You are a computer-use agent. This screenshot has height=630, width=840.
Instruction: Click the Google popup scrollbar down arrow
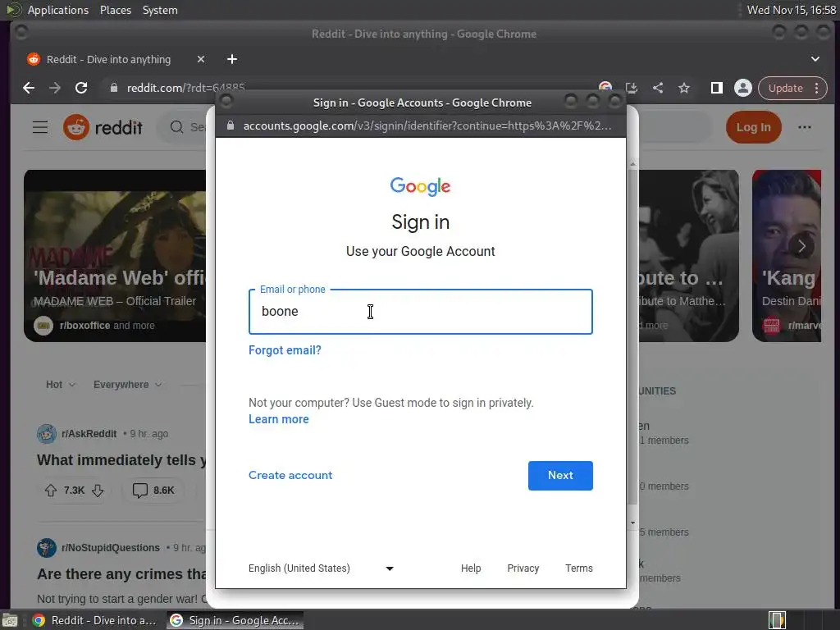click(632, 523)
